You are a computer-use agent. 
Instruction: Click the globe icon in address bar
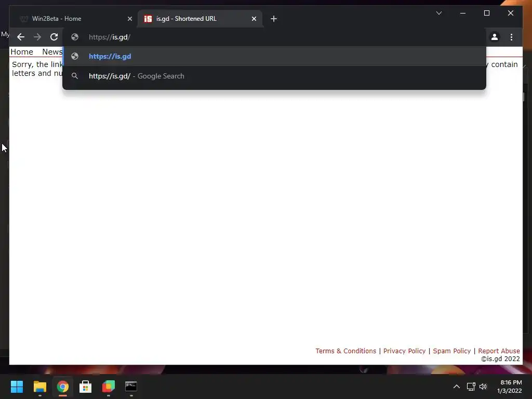point(75,37)
